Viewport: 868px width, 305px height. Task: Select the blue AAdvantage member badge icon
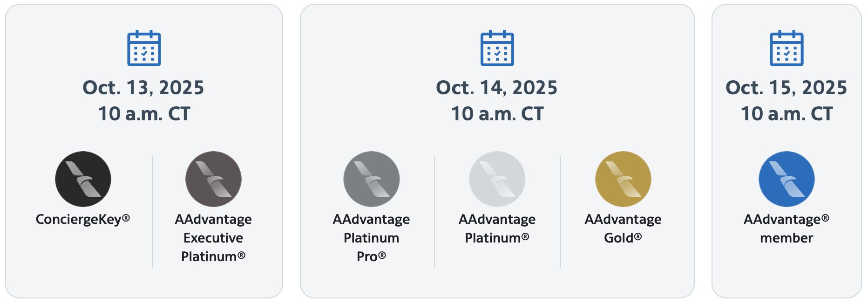point(787,179)
